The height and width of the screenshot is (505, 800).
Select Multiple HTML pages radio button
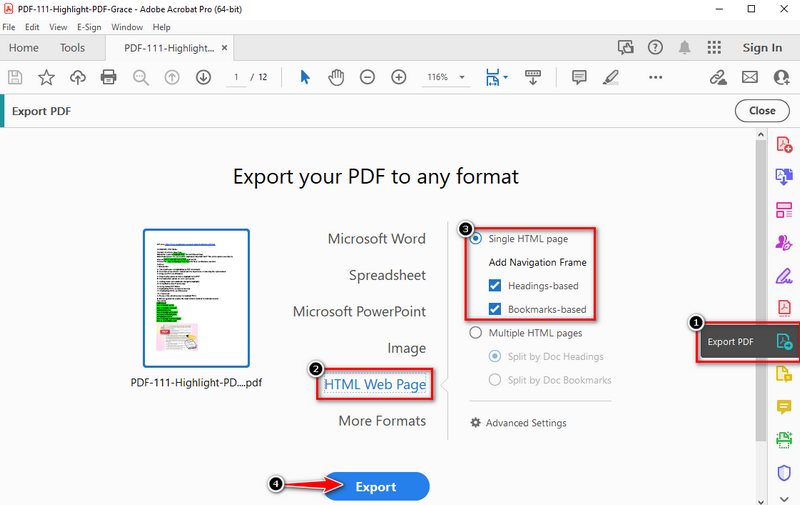[476, 333]
